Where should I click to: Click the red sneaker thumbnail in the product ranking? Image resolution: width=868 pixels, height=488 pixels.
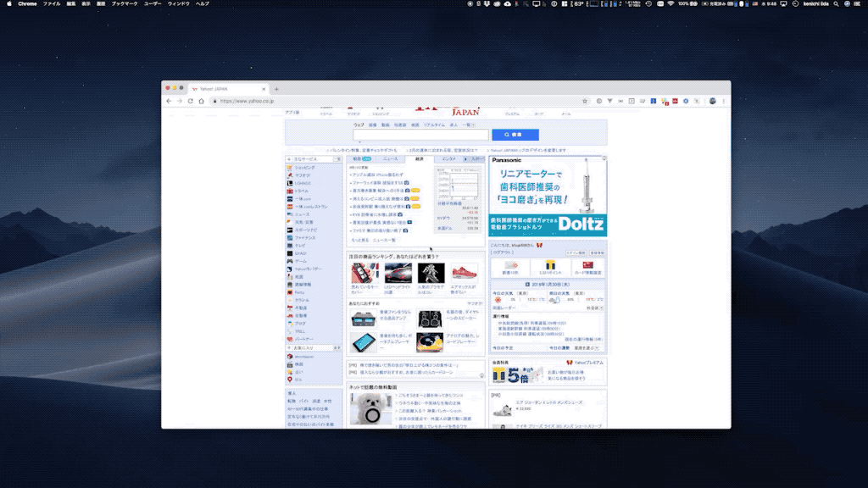[464, 273]
